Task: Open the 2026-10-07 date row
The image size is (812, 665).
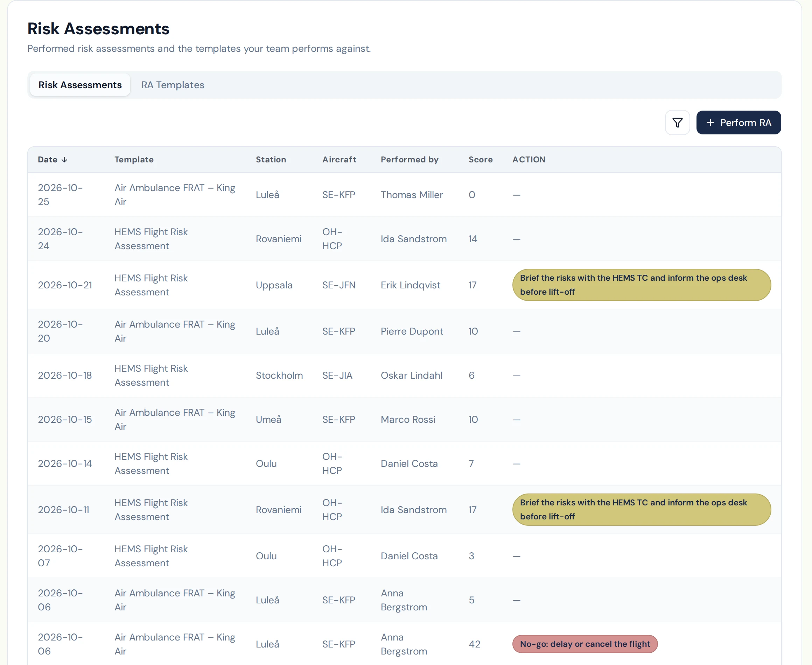Action: click(405, 556)
